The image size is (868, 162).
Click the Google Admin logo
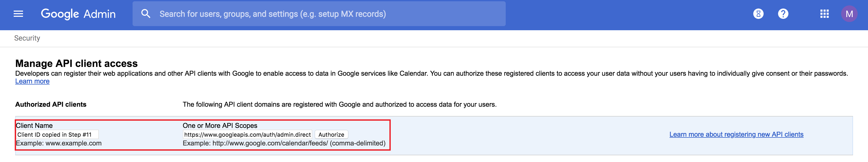(x=78, y=14)
